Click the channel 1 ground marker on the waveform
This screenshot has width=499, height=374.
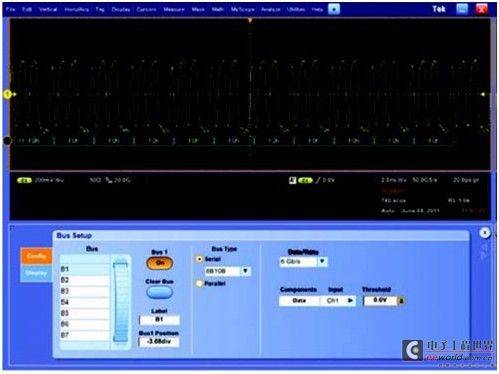point(7,95)
